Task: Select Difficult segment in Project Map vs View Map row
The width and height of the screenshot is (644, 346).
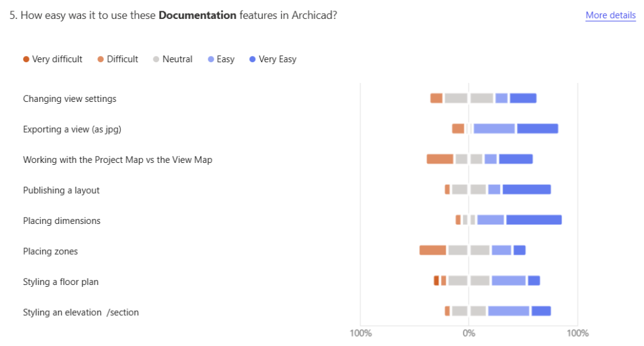Action: [x=440, y=159]
